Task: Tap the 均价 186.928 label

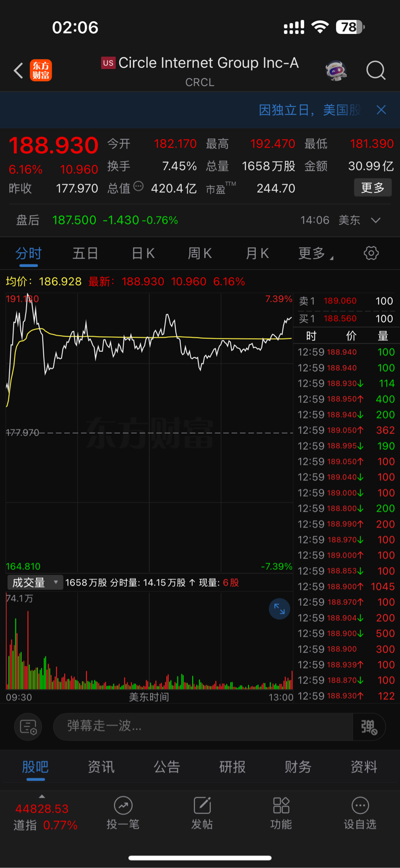Action: point(44,282)
